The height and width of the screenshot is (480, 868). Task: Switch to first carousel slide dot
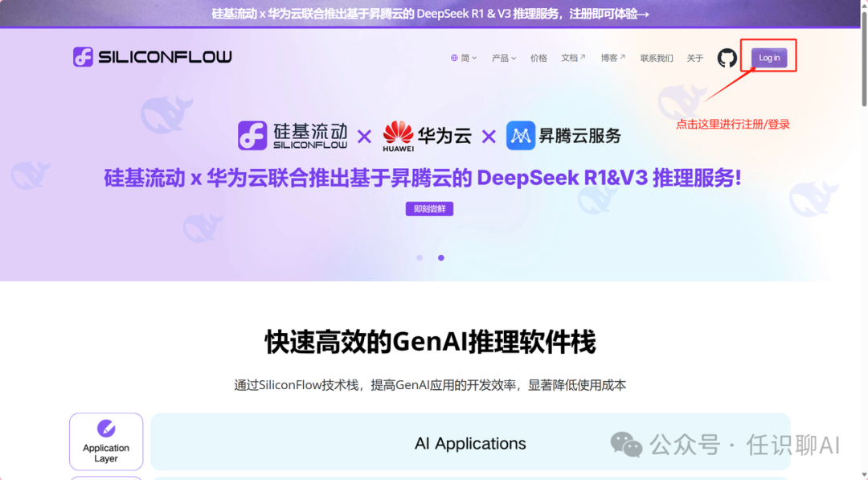pyautogui.click(x=420, y=257)
